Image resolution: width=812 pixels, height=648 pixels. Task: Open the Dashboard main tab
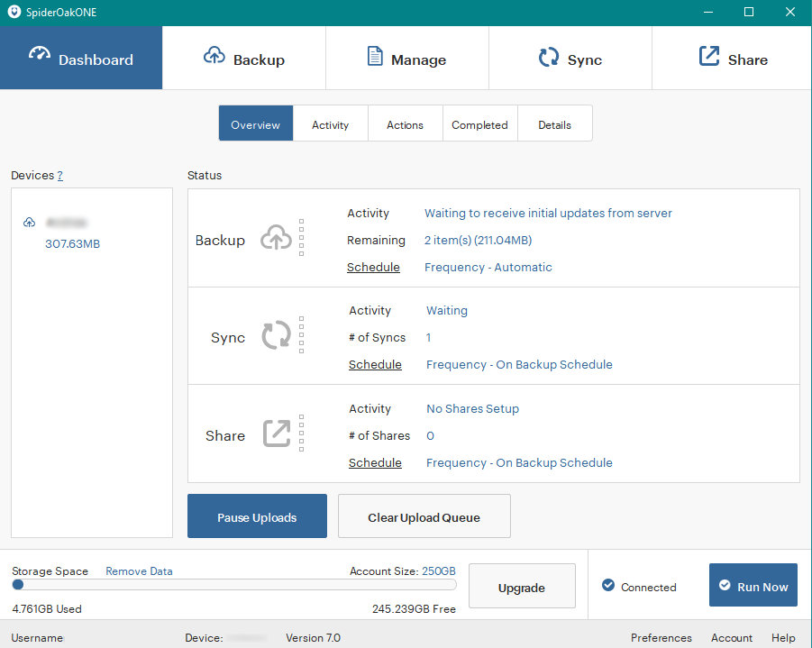(81, 58)
